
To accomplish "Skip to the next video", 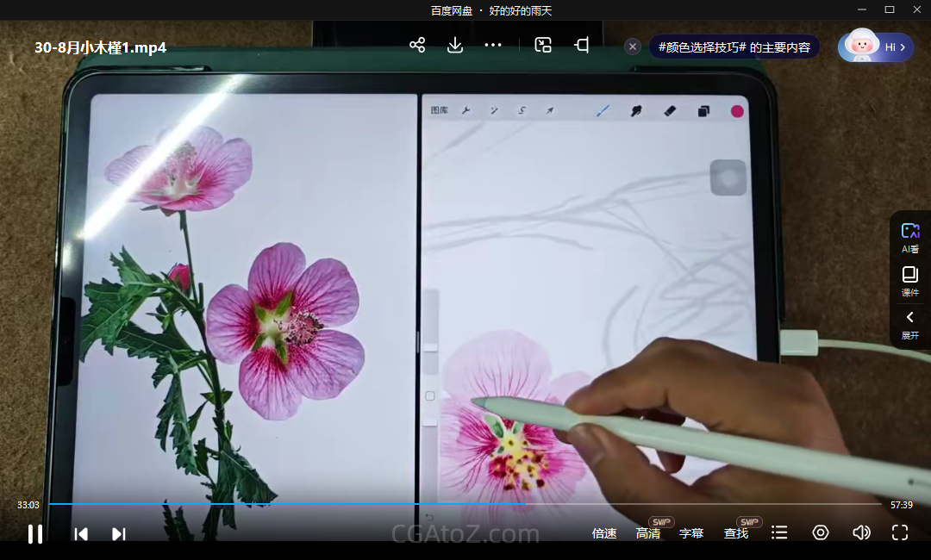I will 119,533.
